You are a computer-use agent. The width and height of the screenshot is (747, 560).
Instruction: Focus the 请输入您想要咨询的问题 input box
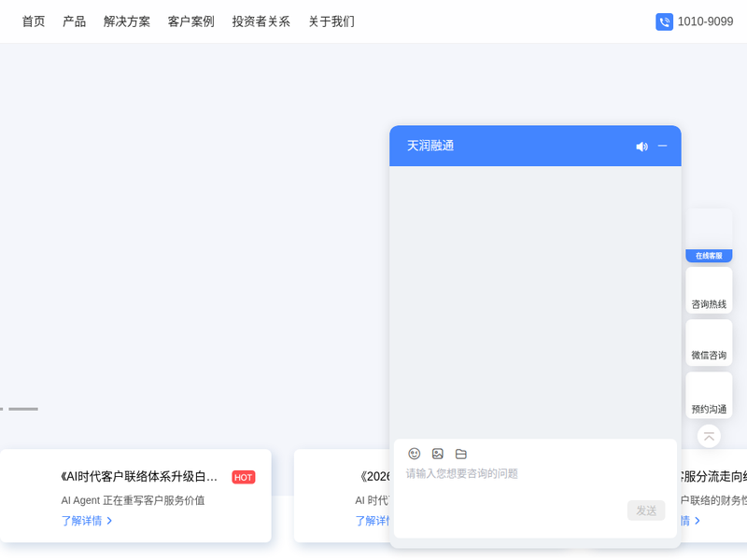[x=535, y=481]
